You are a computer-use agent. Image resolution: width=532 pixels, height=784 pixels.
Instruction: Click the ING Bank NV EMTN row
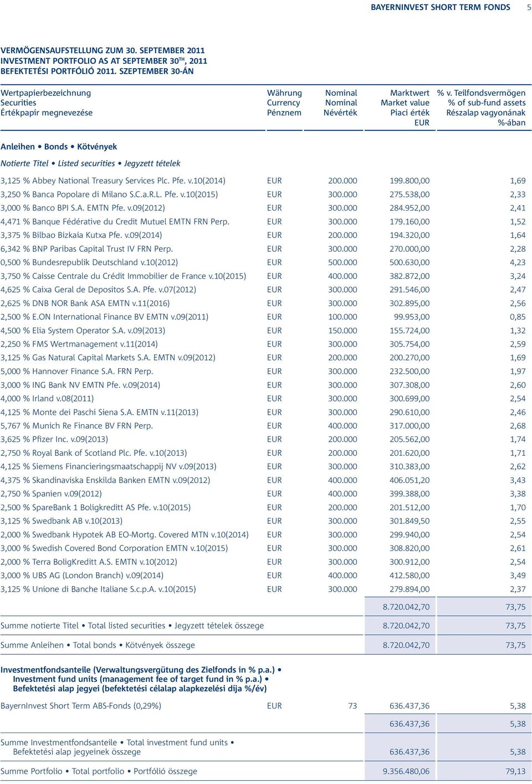(x=263, y=385)
